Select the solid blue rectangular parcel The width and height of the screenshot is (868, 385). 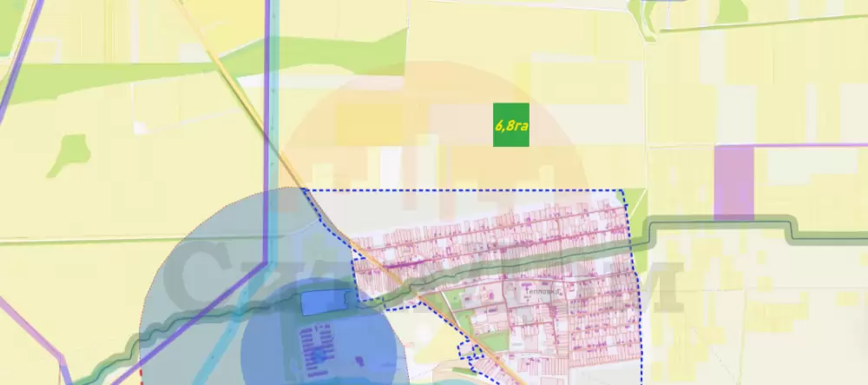326,302
